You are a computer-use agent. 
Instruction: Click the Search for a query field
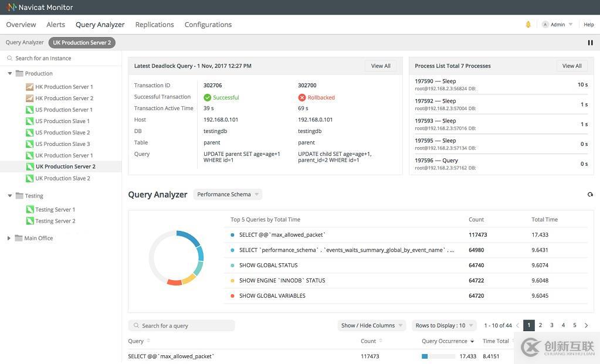click(181, 325)
